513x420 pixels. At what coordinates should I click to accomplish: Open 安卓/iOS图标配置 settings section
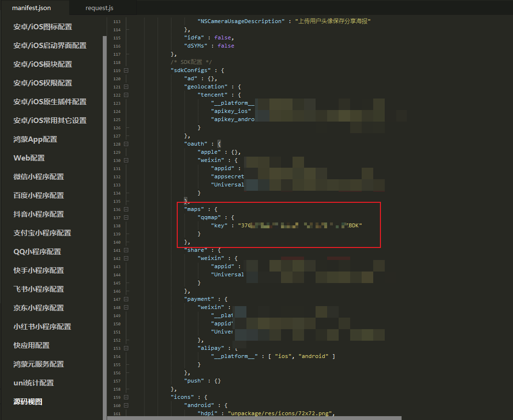[43, 27]
